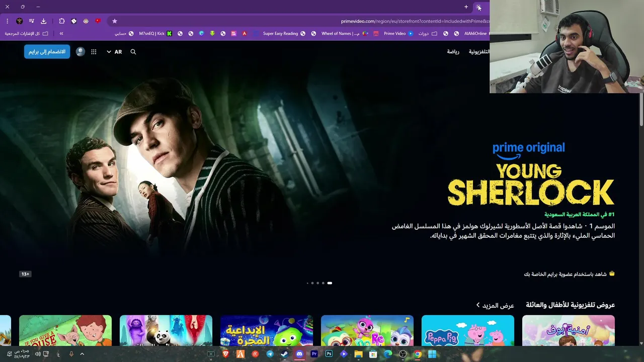
Task: Open the Kung Fu Panda thumbnail
Action: [x=166, y=330]
